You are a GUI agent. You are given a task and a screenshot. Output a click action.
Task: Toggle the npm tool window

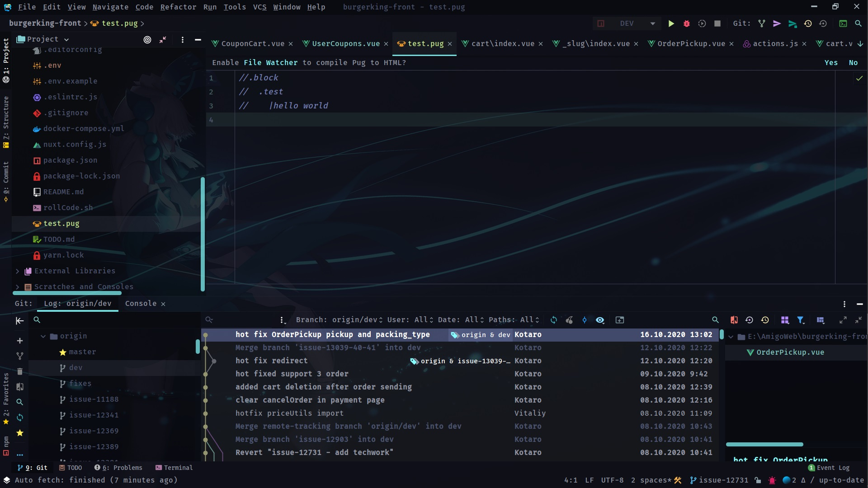(x=6, y=446)
